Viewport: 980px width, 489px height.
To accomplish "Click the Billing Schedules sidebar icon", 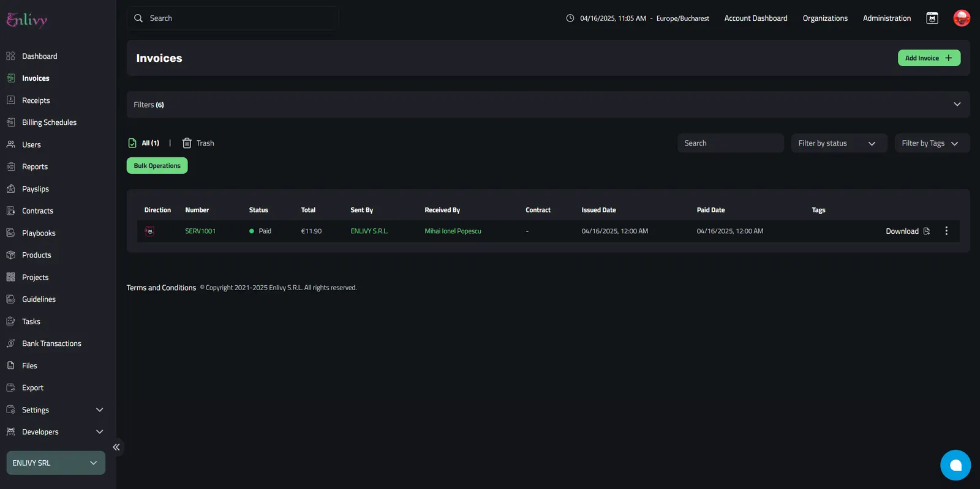I will [x=10, y=122].
